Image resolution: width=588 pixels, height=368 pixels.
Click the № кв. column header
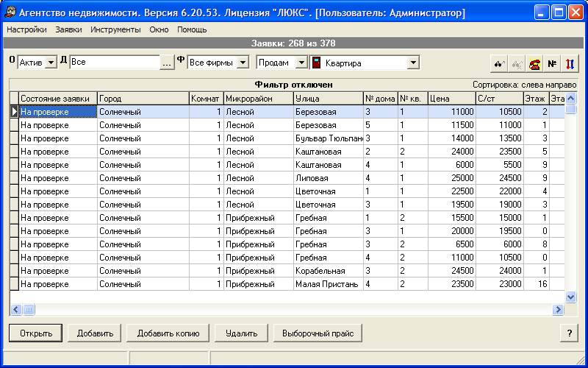click(413, 99)
